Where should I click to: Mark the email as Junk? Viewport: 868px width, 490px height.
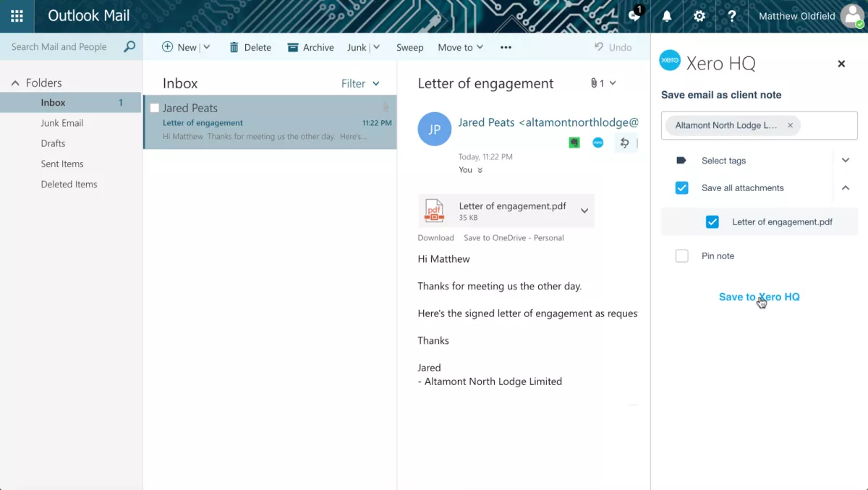click(x=357, y=47)
